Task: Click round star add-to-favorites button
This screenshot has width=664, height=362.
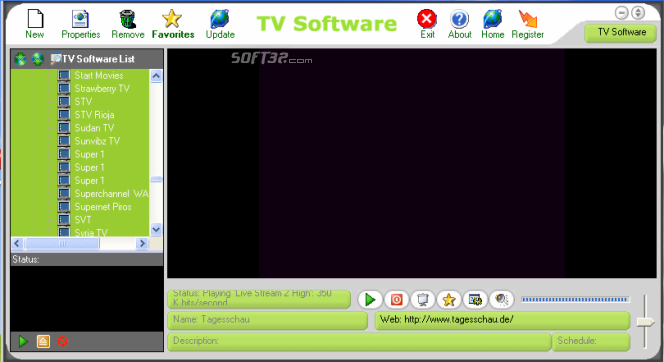Action: 449,300
